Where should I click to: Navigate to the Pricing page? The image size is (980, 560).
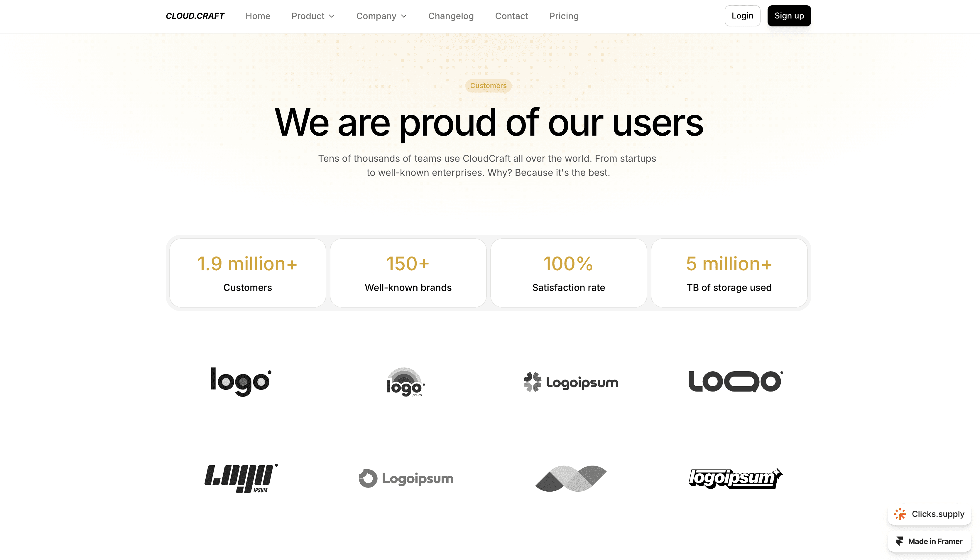[564, 16]
